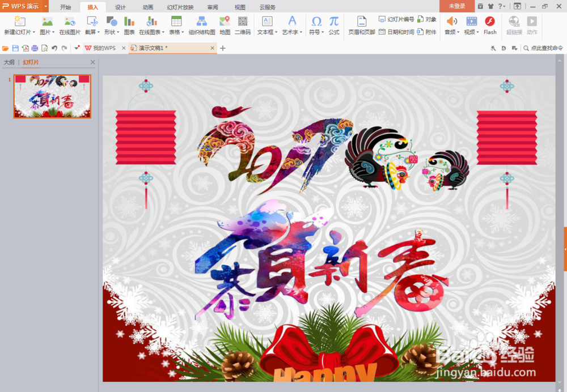Image resolution: width=567 pixels, height=392 pixels.
Task: Click the open file folder icon
Action: pos(5,48)
